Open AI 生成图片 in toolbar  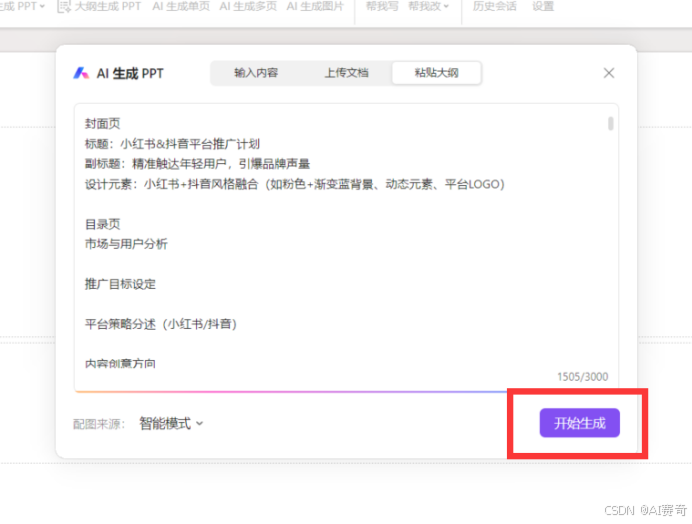(x=315, y=6)
